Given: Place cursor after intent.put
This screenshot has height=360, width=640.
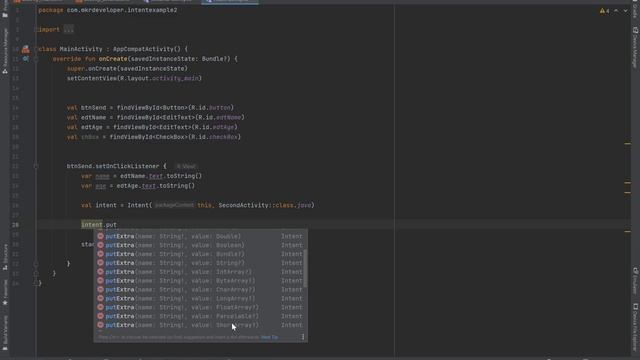Looking at the screenshot, I should 117,225.
